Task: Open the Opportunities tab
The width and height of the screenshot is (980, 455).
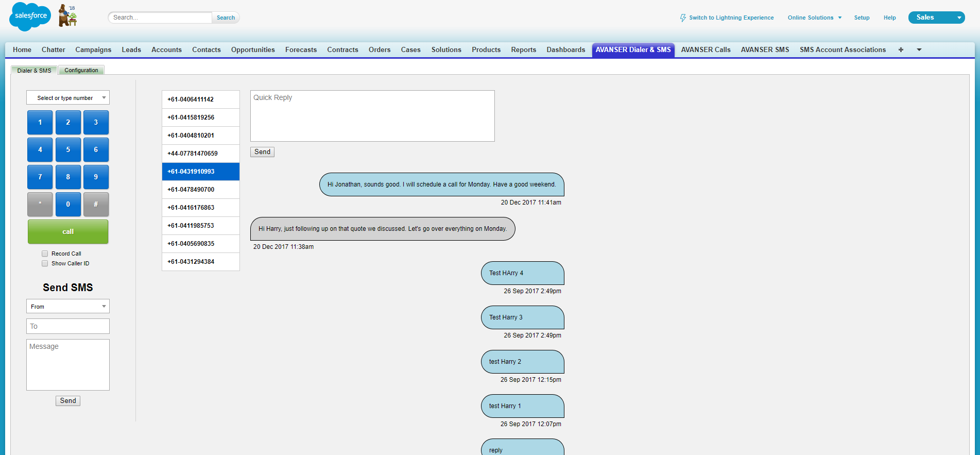Action: tap(253, 49)
